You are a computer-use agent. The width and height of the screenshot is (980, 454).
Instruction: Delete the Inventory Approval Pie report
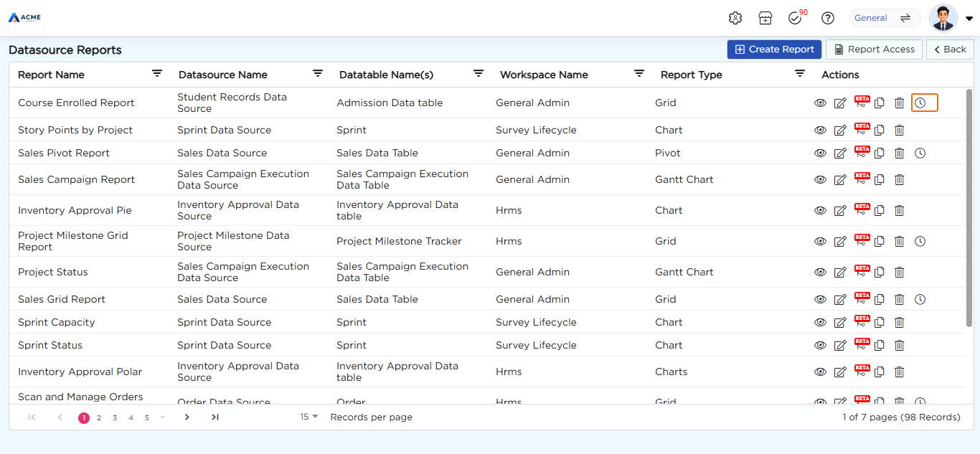coord(899,210)
